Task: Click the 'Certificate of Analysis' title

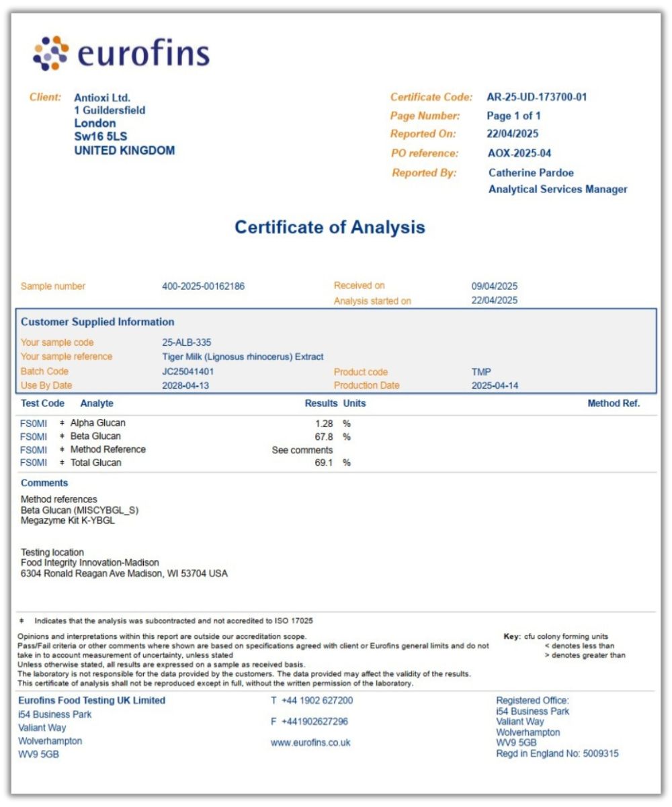Action: tap(330, 227)
